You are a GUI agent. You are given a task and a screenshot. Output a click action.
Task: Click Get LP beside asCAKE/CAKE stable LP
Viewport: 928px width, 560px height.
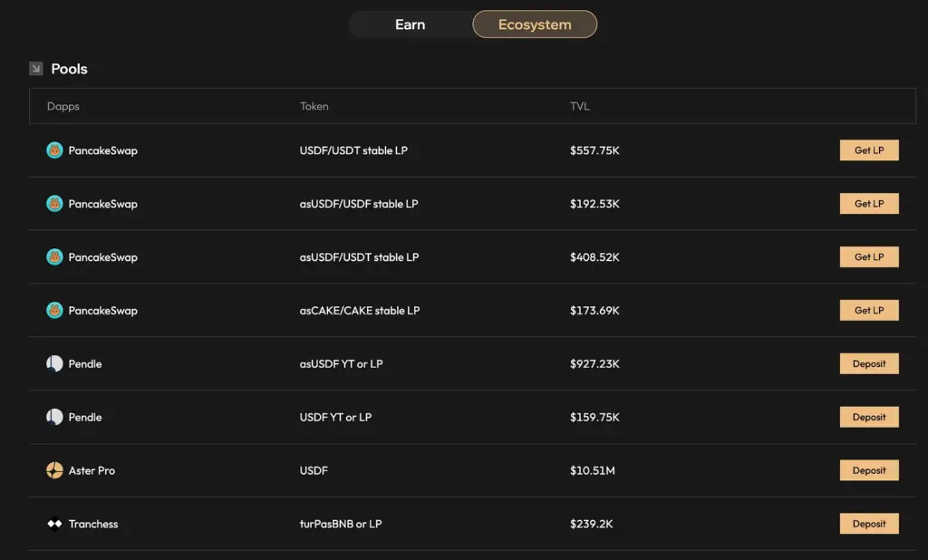pyautogui.click(x=868, y=310)
